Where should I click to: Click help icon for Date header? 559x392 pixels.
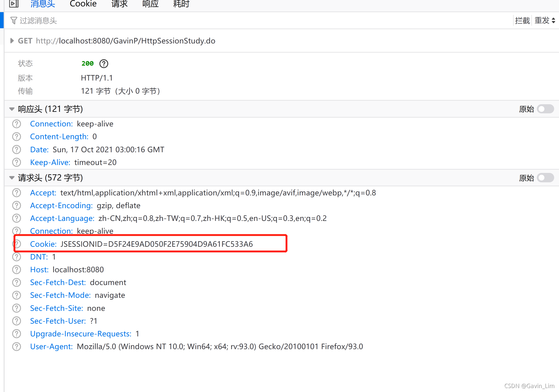click(16, 150)
